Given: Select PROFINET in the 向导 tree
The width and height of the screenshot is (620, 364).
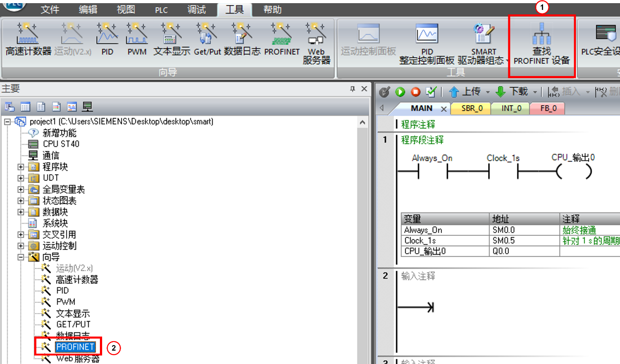Looking at the screenshot, I should point(75,346).
